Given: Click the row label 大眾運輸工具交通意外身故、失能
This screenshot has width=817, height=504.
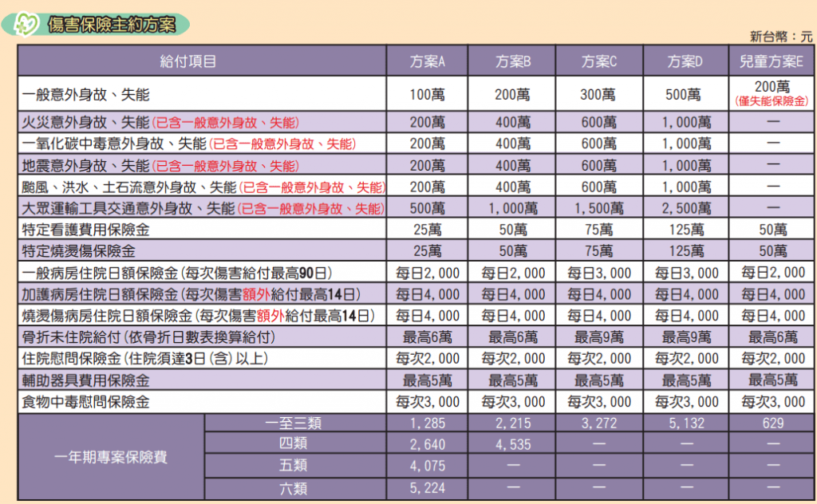Looking at the screenshot, I should click(x=128, y=209).
